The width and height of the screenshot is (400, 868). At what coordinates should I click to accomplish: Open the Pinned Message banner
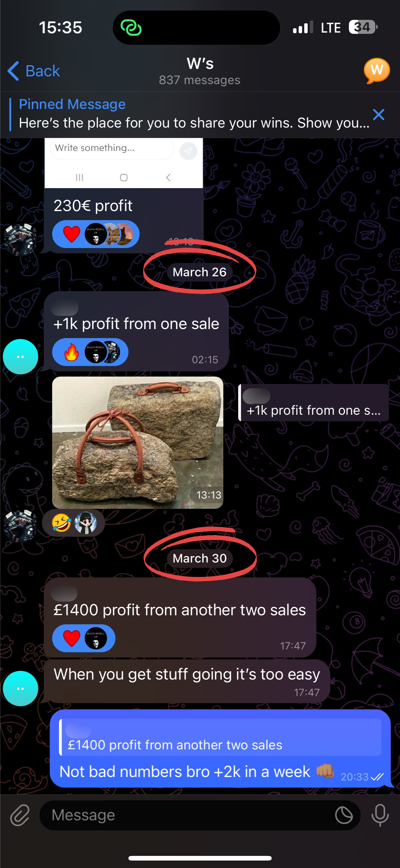pyautogui.click(x=189, y=114)
